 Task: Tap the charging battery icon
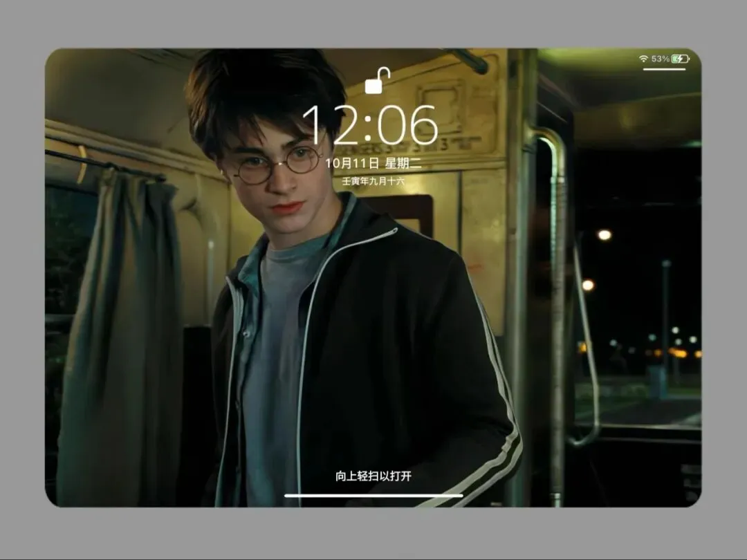681,59
